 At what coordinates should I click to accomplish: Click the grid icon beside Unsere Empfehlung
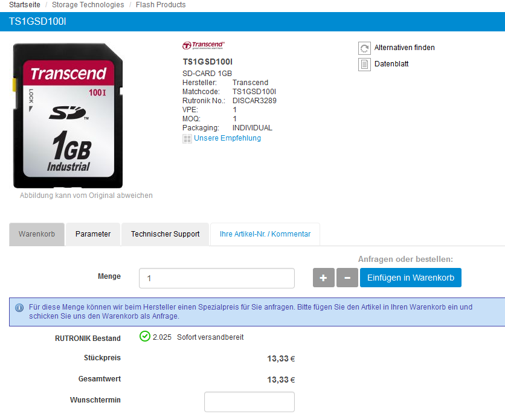coord(187,139)
